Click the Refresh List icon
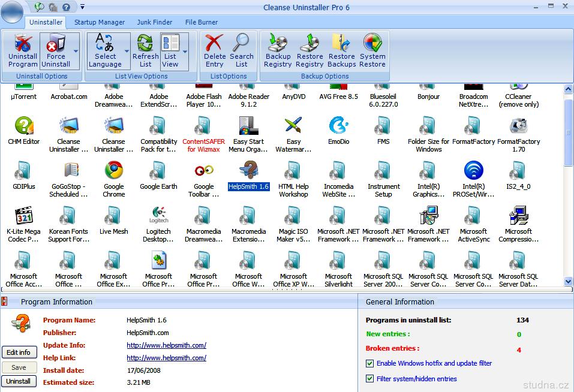The width and height of the screenshot is (574, 392). pos(145,50)
